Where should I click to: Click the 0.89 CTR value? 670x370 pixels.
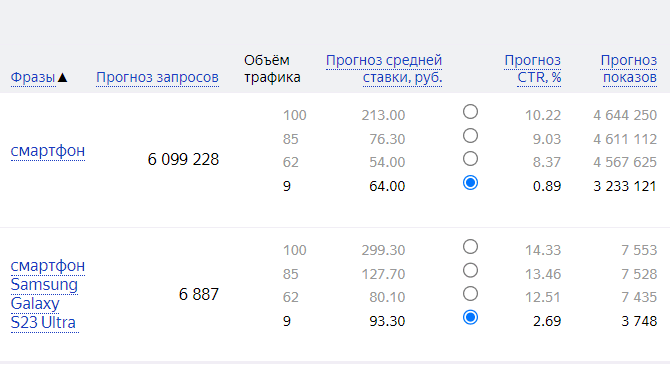coord(547,186)
